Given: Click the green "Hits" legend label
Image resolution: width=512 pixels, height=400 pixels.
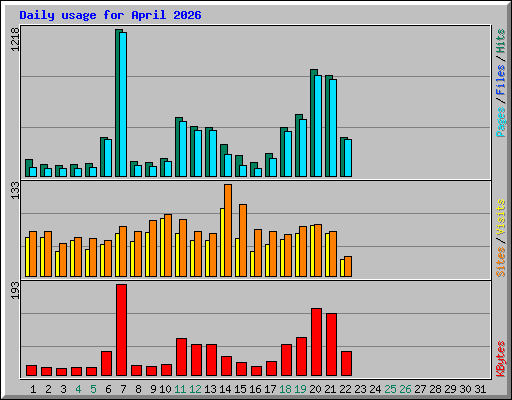Looking at the screenshot, I should click(500, 41).
